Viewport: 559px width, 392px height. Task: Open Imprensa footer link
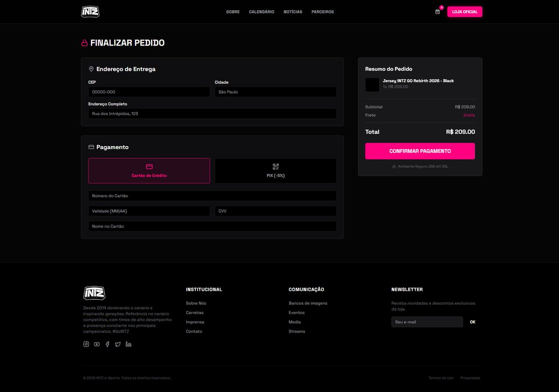coord(195,322)
